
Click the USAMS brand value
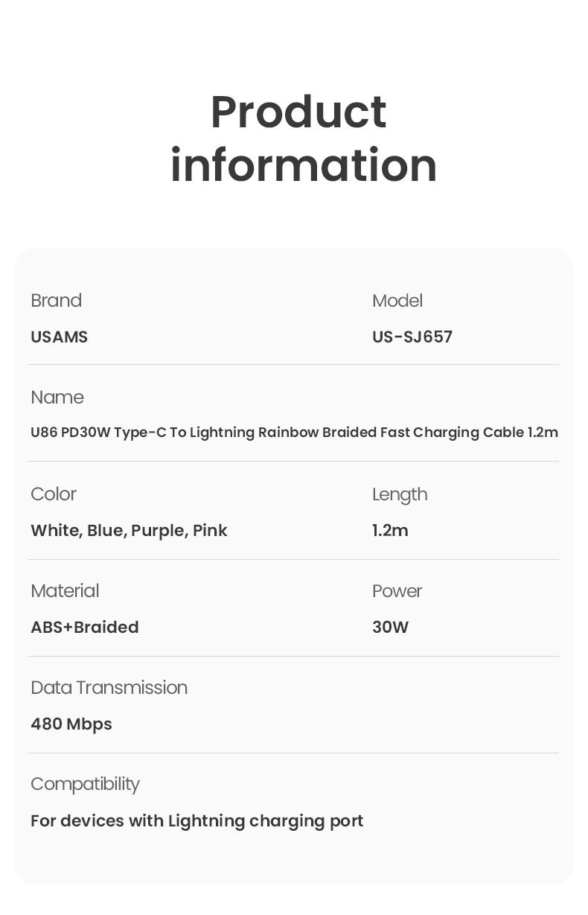coord(59,337)
